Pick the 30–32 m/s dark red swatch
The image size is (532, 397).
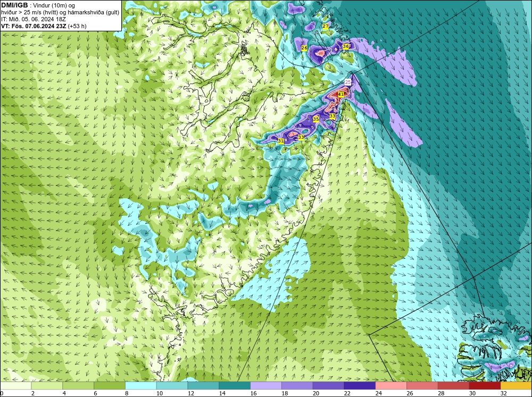(485, 385)
